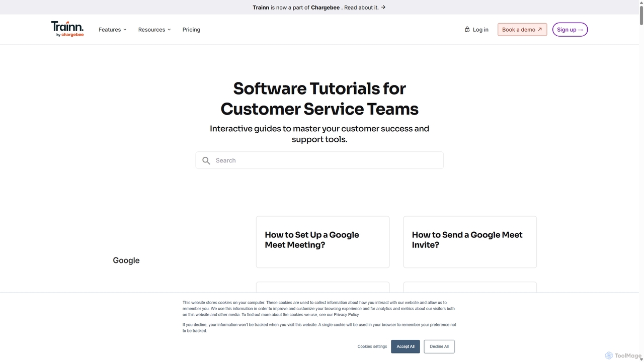Open the Pricing page
Image resolution: width=644 pixels, height=362 pixels.
tap(191, 30)
